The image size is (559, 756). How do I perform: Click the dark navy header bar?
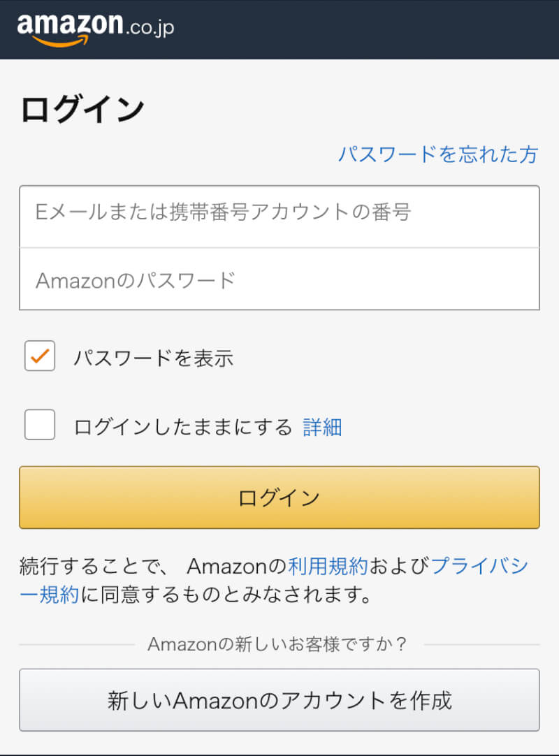point(279,29)
